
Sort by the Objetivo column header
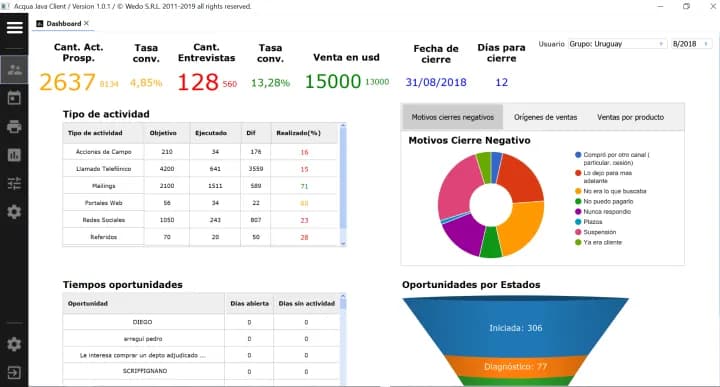[x=167, y=133]
